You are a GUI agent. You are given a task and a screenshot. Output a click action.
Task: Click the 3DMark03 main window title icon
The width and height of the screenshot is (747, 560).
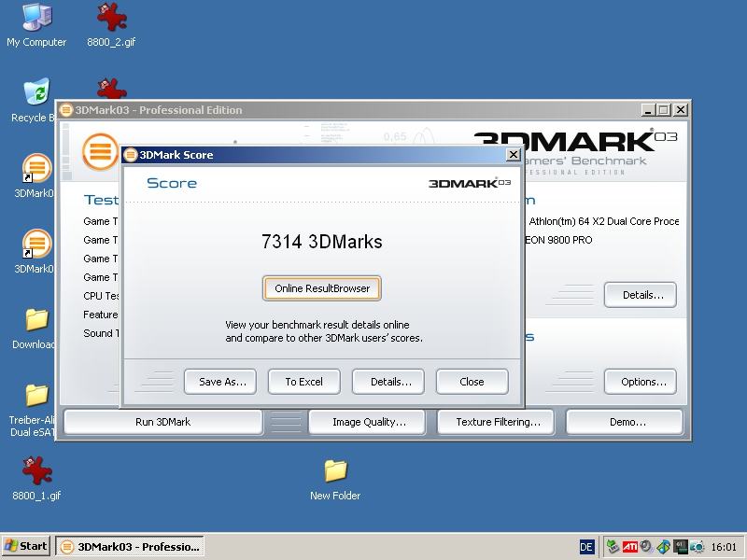point(65,110)
